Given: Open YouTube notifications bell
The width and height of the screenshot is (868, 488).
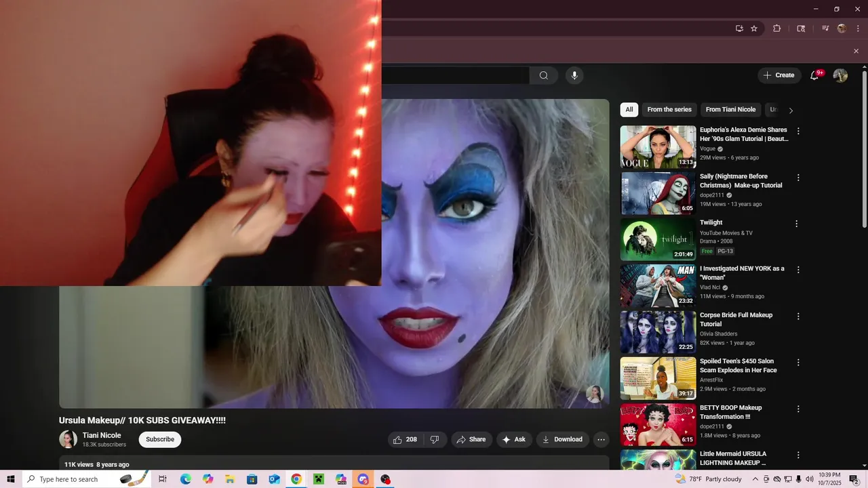Looking at the screenshot, I should [814, 75].
